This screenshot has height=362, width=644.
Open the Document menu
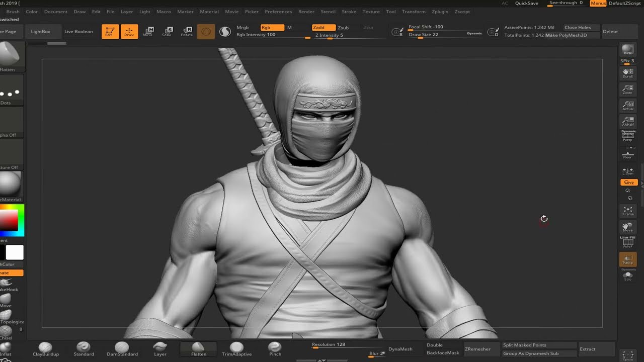coord(56,12)
